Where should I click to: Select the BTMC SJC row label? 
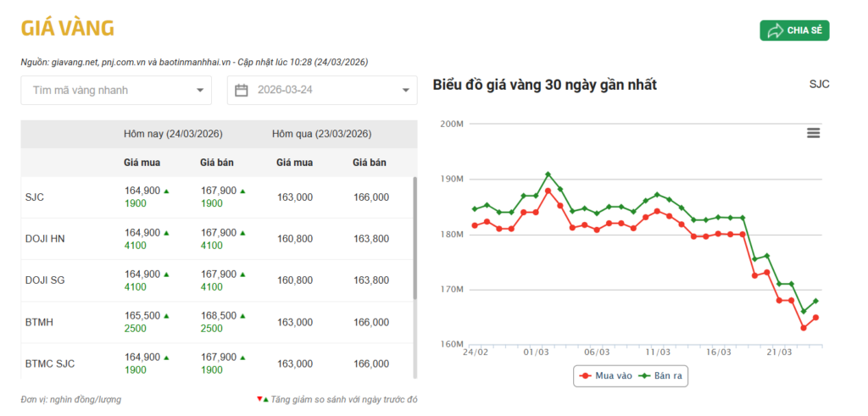50,364
